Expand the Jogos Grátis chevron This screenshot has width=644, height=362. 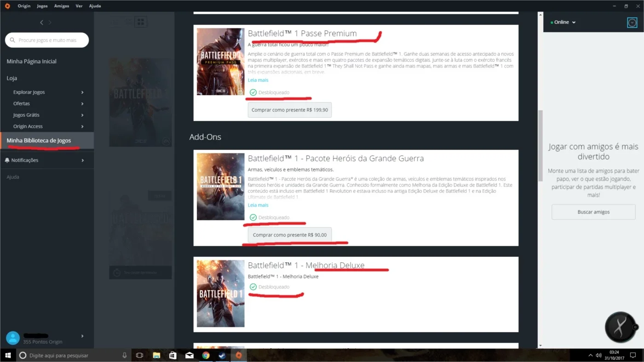(x=82, y=115)
